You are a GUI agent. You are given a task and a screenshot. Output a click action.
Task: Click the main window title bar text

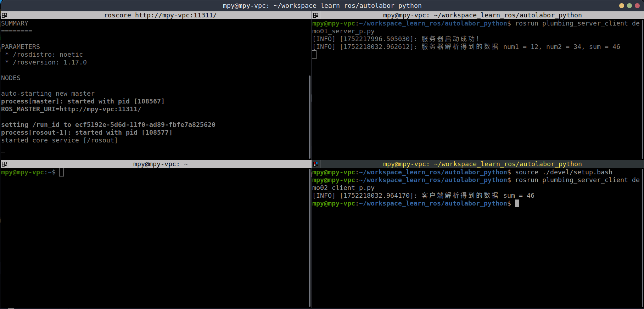pos(322,6)
